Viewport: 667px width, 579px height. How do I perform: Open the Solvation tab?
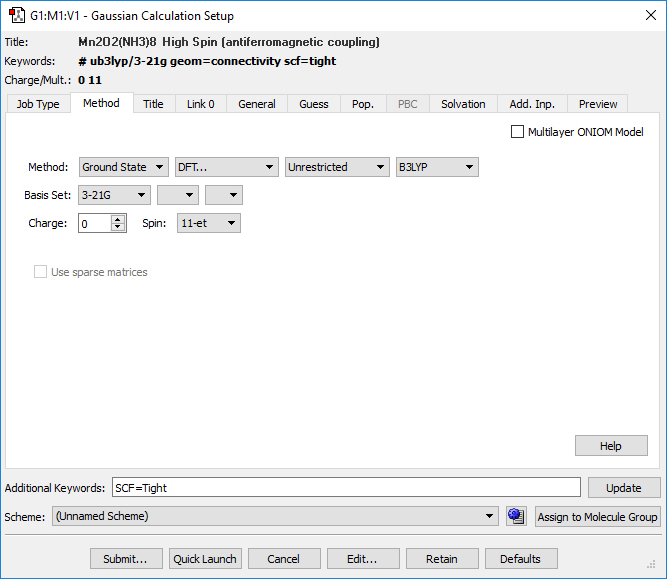[x=463, y=104]
